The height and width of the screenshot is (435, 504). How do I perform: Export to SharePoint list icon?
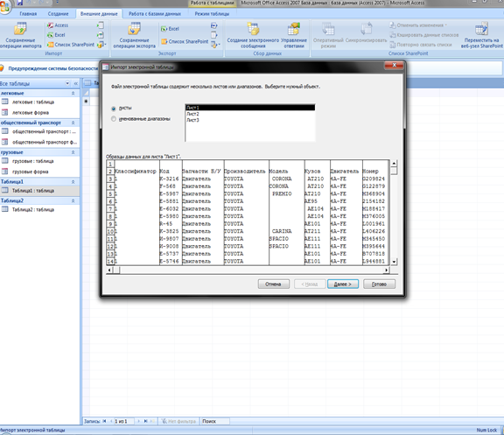tap(164, 41)
